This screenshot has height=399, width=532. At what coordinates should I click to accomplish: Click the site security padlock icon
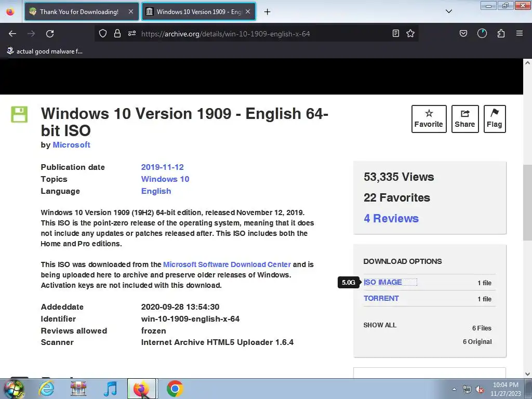click(x=117, y=33)
